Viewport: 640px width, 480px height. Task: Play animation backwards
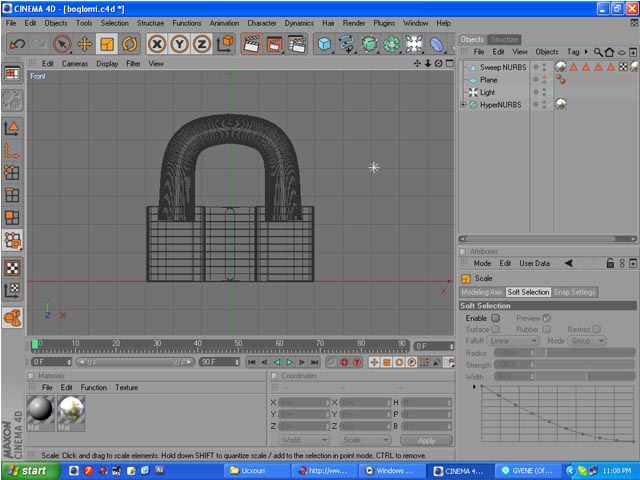[277, 362]
